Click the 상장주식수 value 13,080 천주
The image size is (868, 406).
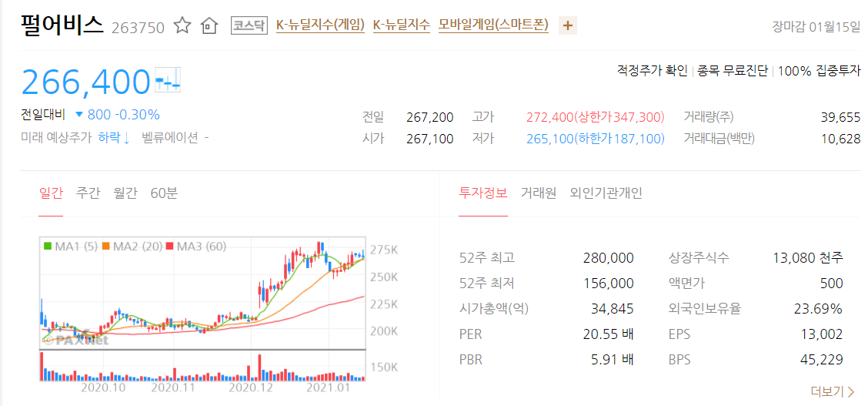[x=808, y=257]
